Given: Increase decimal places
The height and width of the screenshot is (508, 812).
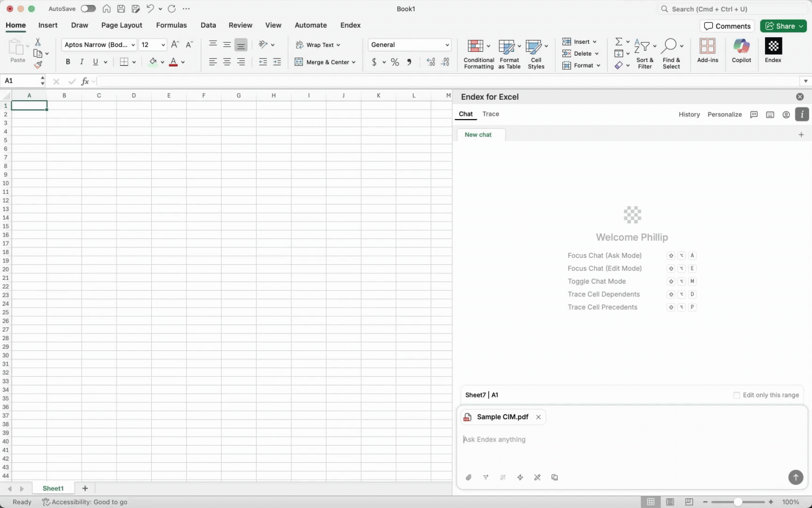Looking at the screenshot, I should tap(430, 62).
